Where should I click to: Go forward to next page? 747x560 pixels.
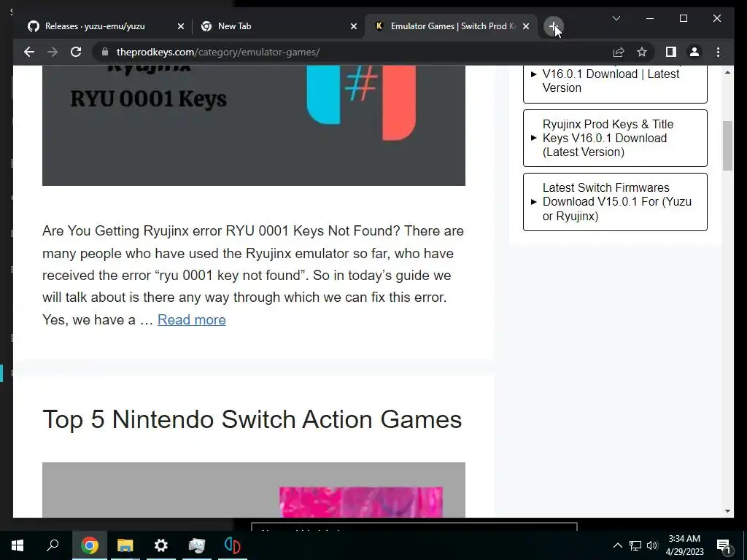click(x=53, y=52)
